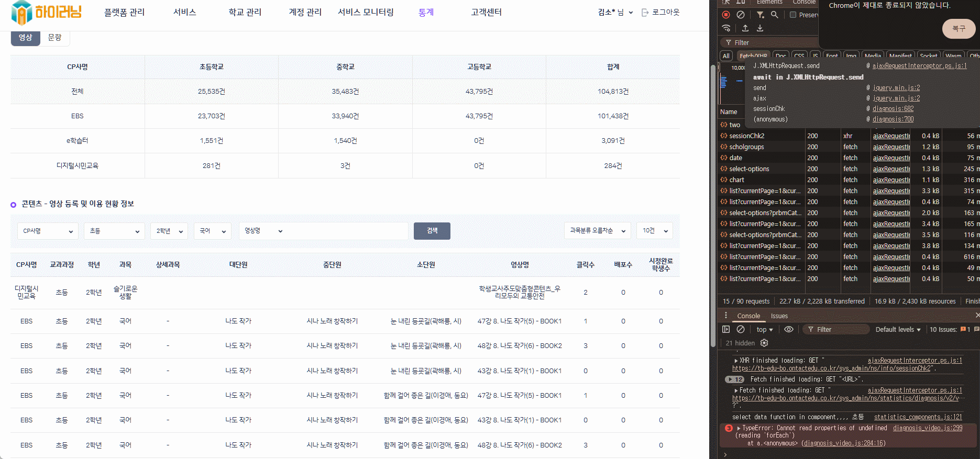Open the CP사명 filter dropdown
This screenshot has height=459, width=980.
pos(48,231)
